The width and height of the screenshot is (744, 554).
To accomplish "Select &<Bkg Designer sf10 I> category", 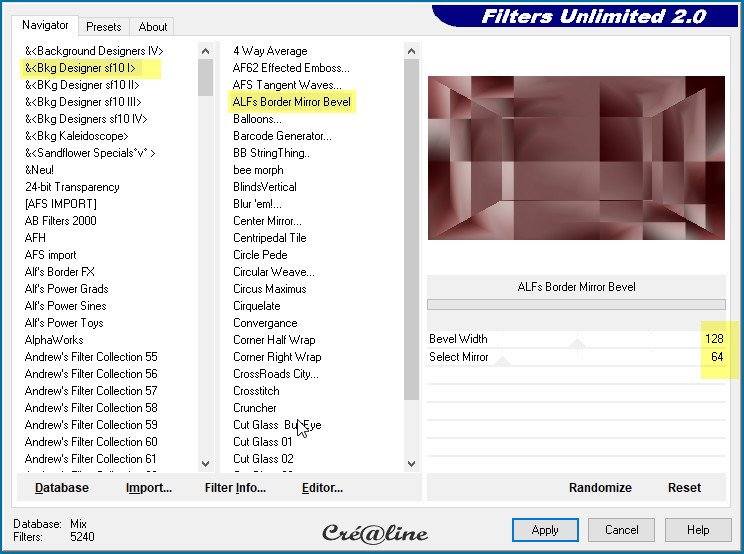I will coord(80,68).
